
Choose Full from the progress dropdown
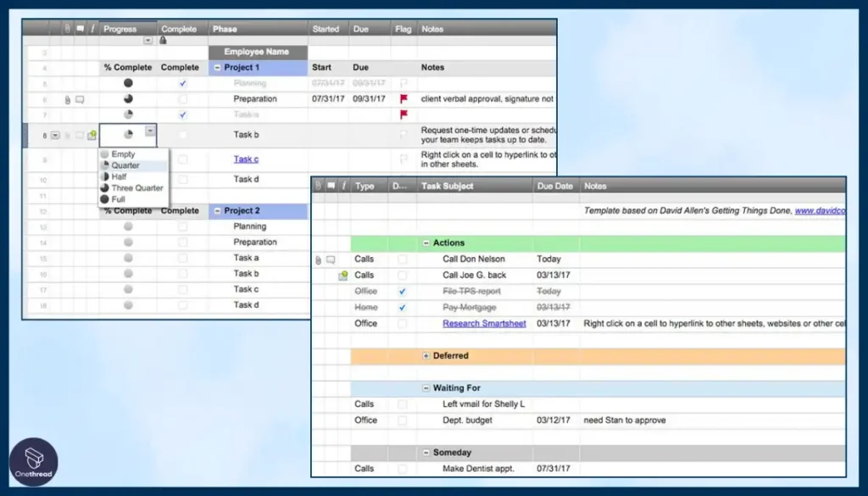pos(133,199)
